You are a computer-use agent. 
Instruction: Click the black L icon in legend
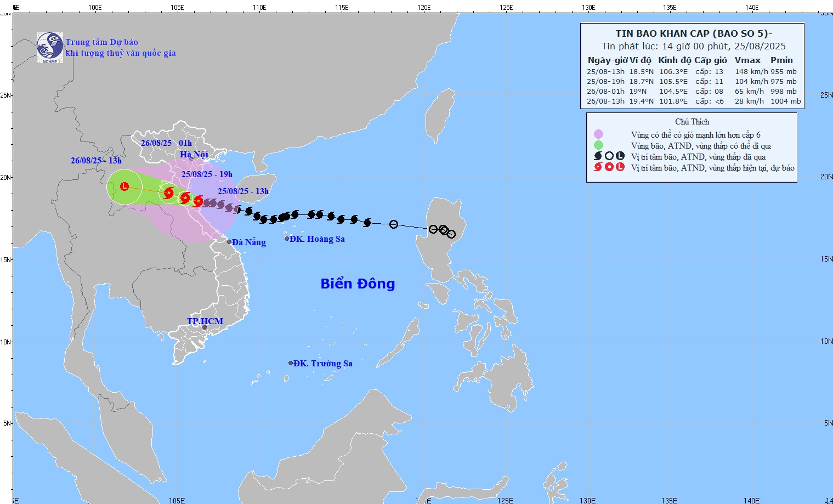click(x=620, y=156)
